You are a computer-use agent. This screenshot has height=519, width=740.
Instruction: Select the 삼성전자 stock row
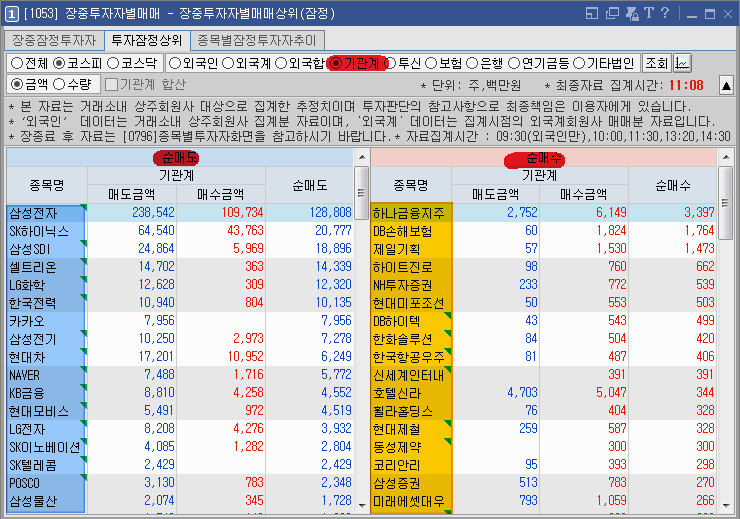180,213
